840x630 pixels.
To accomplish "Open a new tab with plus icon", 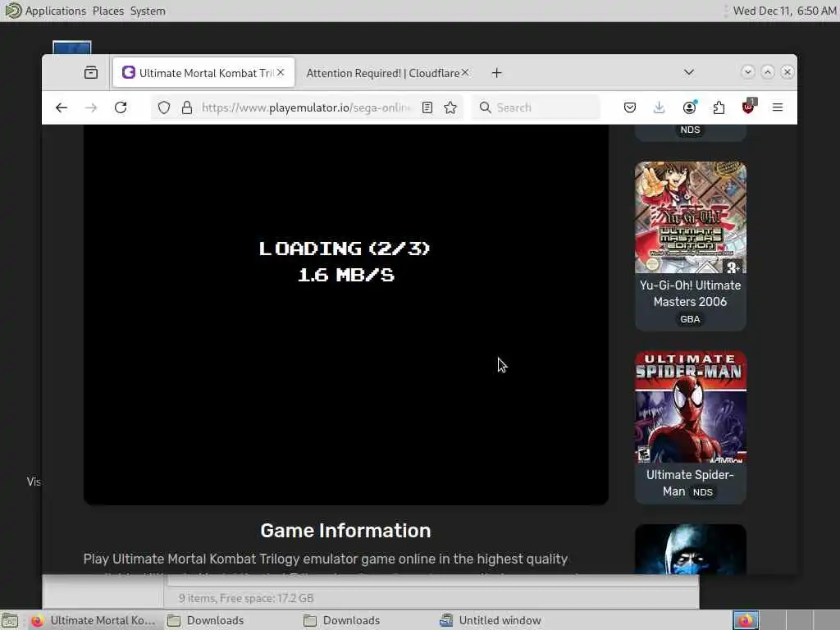I will [x=496, y=73].
